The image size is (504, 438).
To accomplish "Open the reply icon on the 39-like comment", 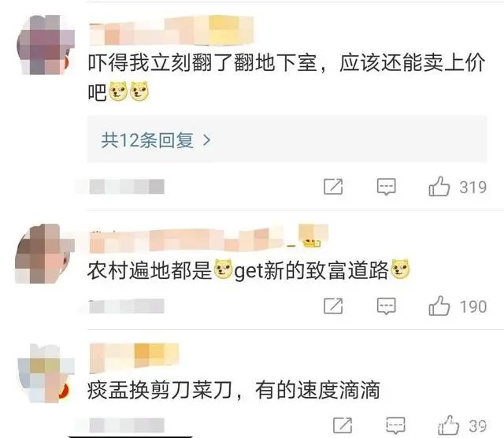I will point(395,425).
